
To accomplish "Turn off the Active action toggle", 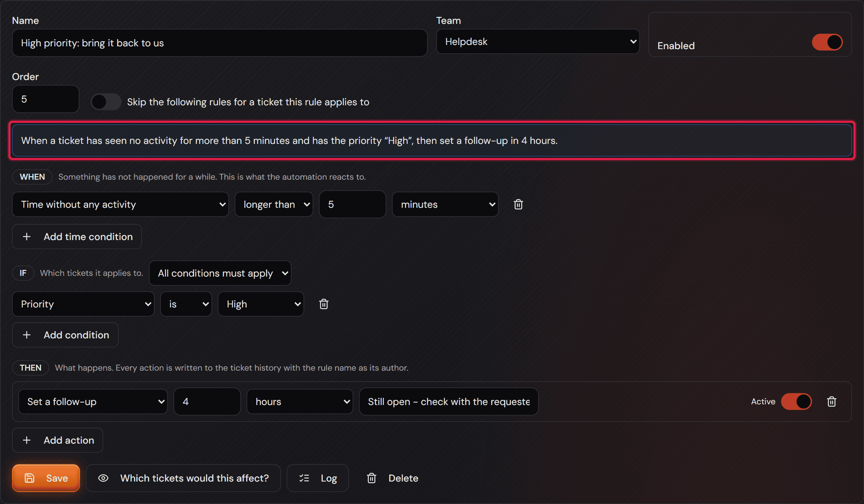I will click(x=796, y=402).
